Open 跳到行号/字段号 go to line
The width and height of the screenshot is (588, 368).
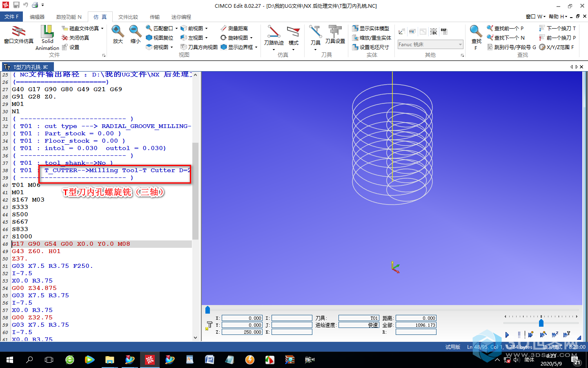(x=512, y=47)
